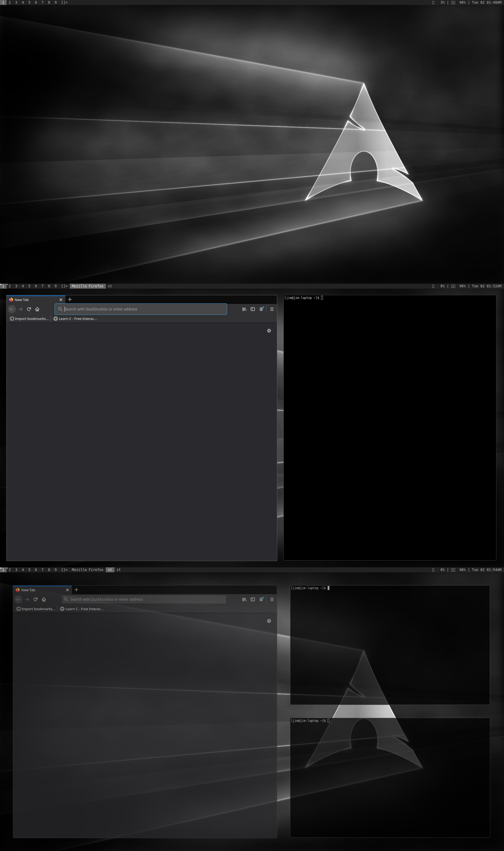This screenshot has width=504, height=851.
Task: Open the Firefox account icon
Action: pyautogui.click(x=261, y=309)
